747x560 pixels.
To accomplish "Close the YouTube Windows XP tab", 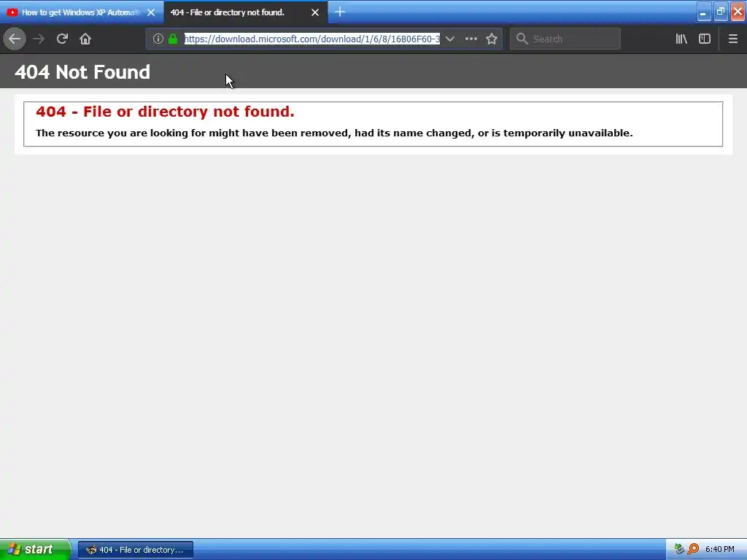I will point(151,12).
